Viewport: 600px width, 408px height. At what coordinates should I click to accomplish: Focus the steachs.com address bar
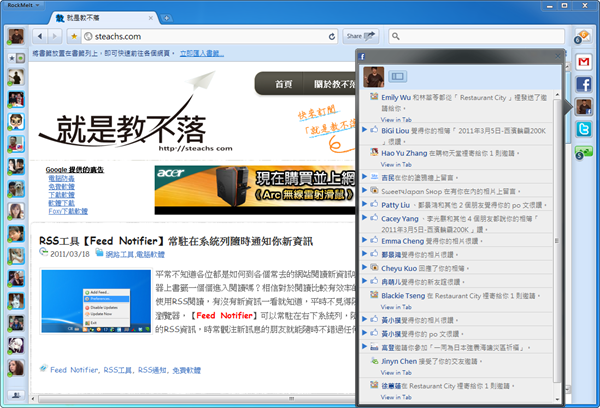click(x=209, y=36)
